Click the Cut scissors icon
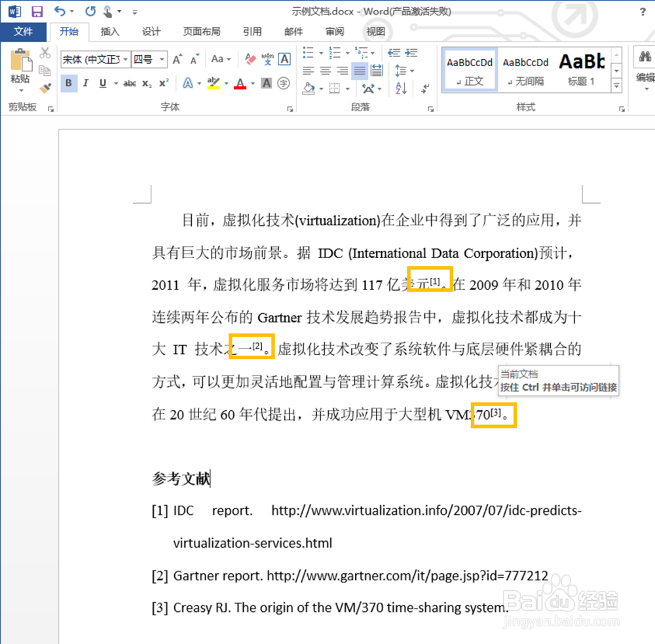This screenshot has width=655, height=644. (45, 53)
